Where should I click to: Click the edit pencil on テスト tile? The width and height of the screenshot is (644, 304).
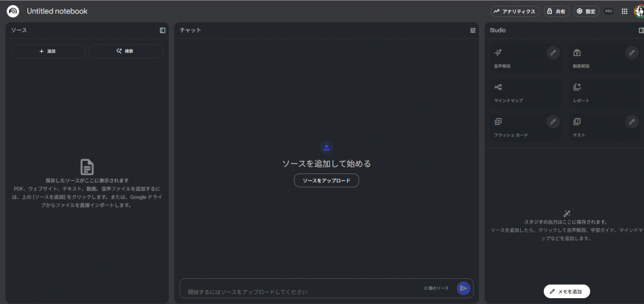631,122
